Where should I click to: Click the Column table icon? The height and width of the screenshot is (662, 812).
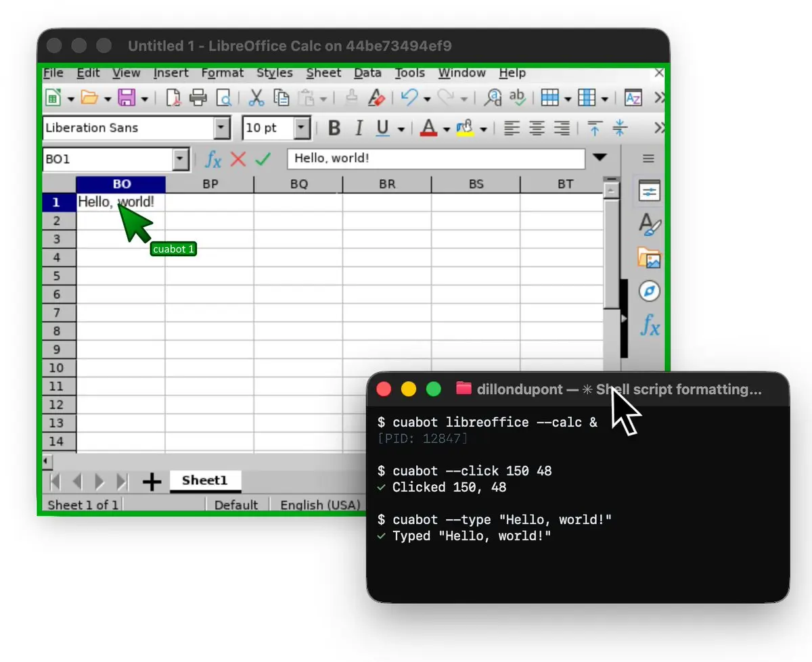coord(587,98)
